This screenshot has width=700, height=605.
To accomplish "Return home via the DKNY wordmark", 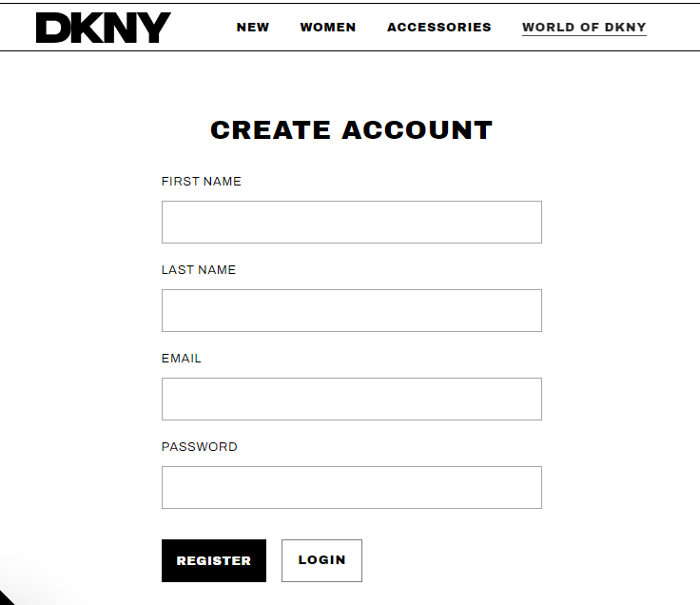I will click(103, 28).
